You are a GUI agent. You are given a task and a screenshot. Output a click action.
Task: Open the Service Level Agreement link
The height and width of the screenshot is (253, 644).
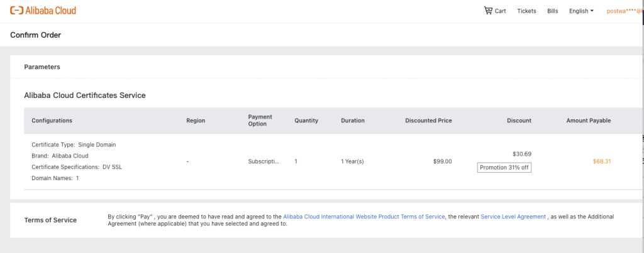click(513, 217)
